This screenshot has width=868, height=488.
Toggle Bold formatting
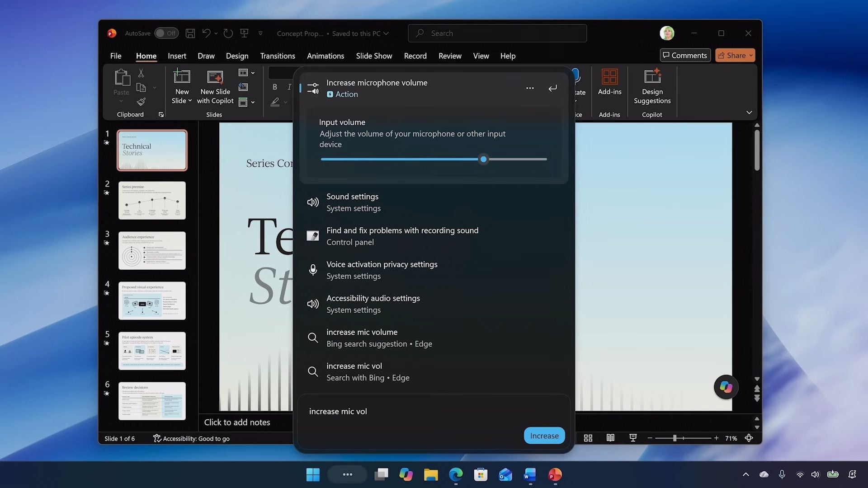[275, 87]
